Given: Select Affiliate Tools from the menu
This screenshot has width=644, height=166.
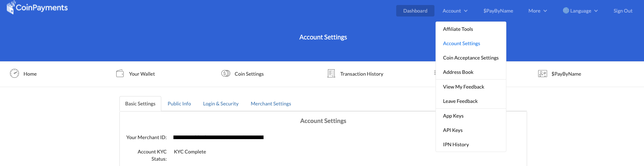Looking at the screenshot, I should (458, 29).
